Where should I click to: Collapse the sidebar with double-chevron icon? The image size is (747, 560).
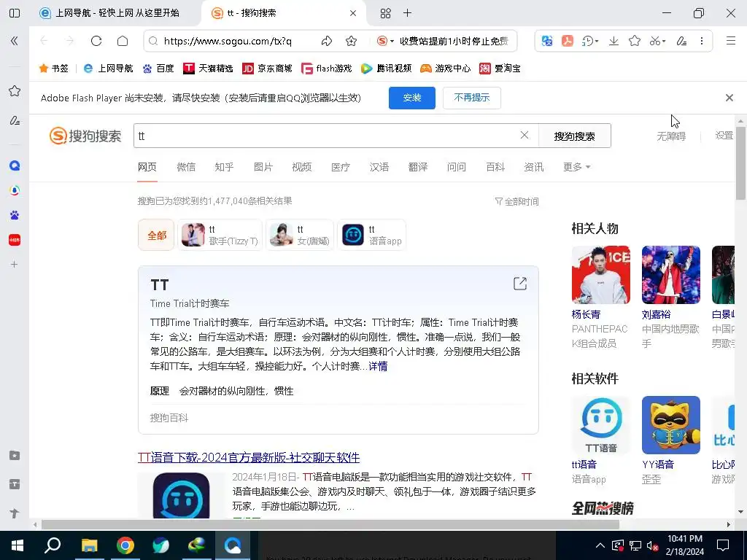[x=15, y=41]
